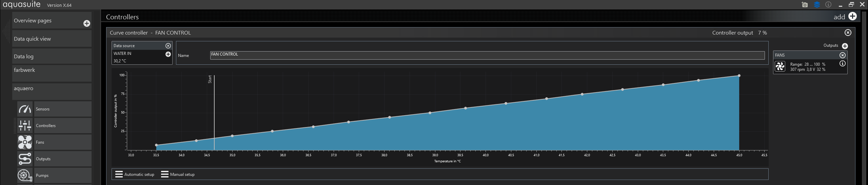Screen dimensions: 868x185
Task: Open the Pumps icon in sidebar
Action: tap(25, 176)
